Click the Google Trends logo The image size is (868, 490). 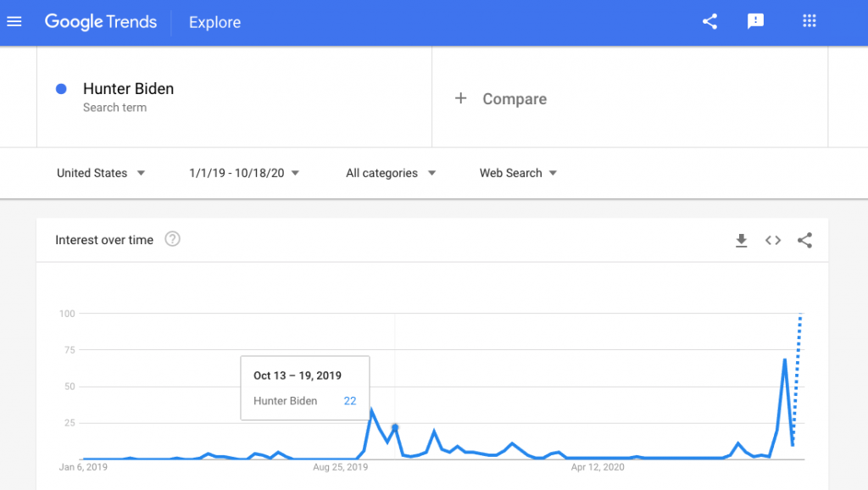click(x=101, y=21)
